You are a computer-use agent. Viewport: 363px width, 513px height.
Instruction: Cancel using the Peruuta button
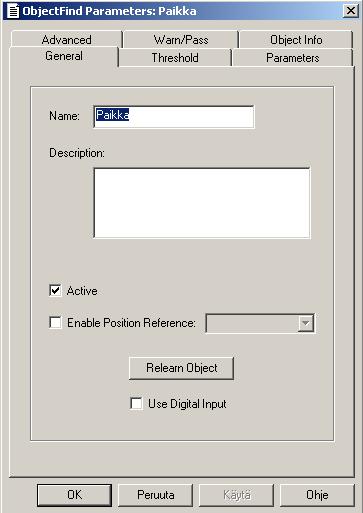pos(156,495)
